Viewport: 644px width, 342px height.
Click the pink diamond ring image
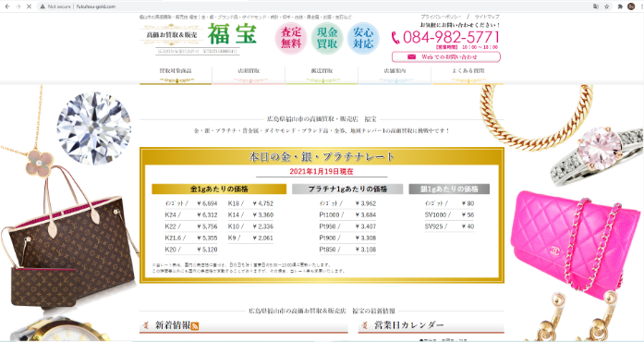[x=597, y=156]
